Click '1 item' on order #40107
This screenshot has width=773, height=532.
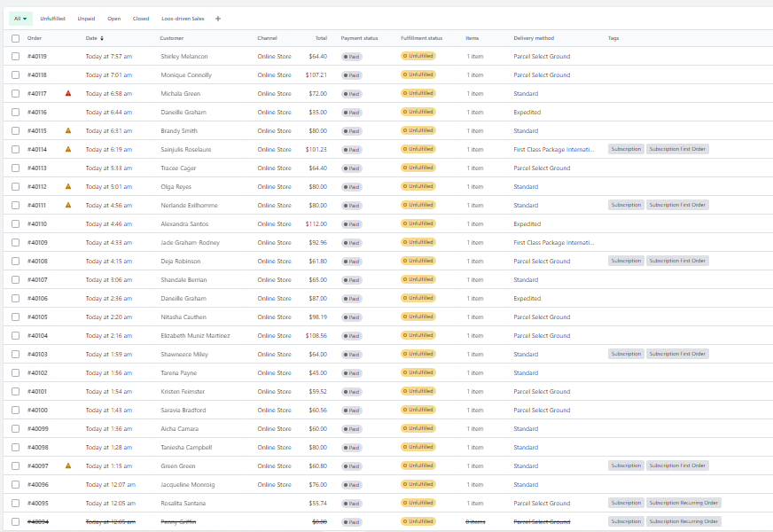point(475,279)
